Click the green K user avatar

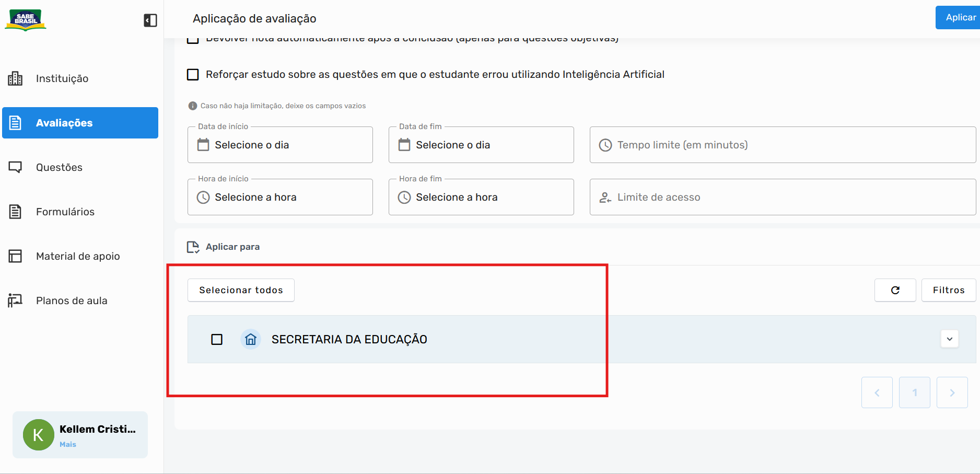click(38, 435)
